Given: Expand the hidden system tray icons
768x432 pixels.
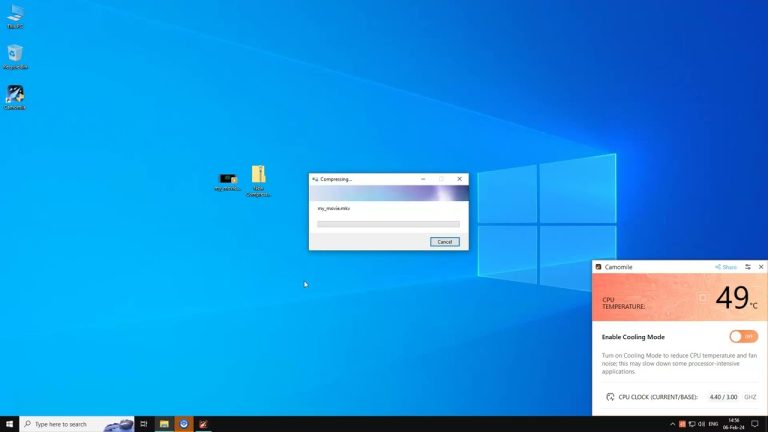Looking at the screenshot, I should tap(673, 424).
